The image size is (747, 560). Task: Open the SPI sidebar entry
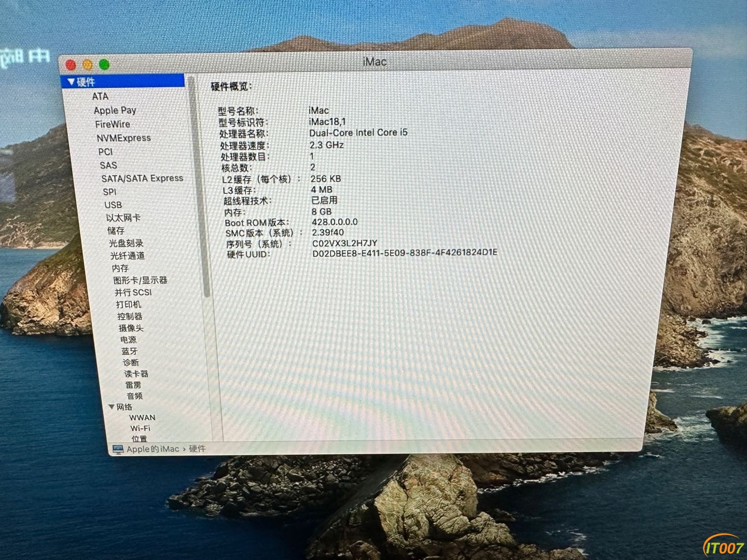tap(109, 192)
